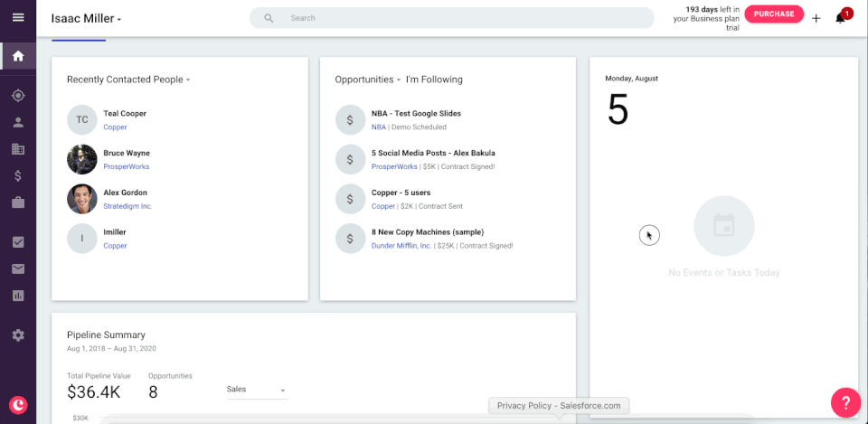This screenshot has width=868, height=424.
Task: Open the Teal Cooper contact
Action: pos(125,114)
